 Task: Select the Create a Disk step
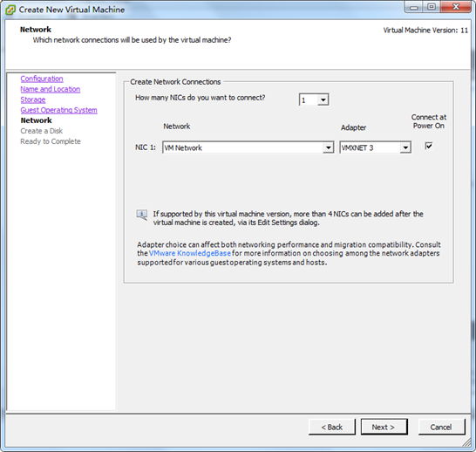[x=42, y=131]
